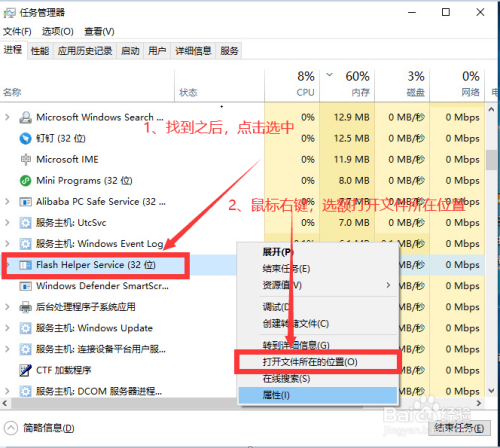
Task: Click the gear icon for DCOM 服务器进程
Action: click(25, 391)
